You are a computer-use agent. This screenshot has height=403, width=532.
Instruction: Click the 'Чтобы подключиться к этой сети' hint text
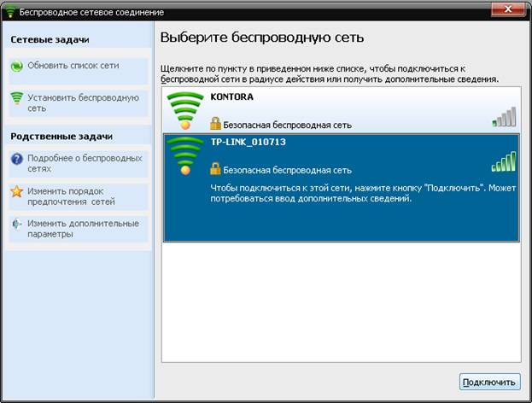363,193
